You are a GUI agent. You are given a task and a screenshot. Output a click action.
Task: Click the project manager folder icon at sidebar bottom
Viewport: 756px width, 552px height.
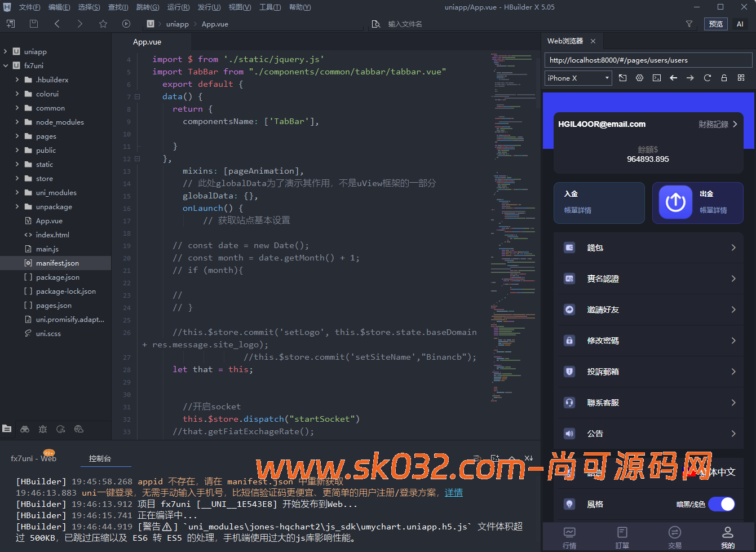[7, 429]
